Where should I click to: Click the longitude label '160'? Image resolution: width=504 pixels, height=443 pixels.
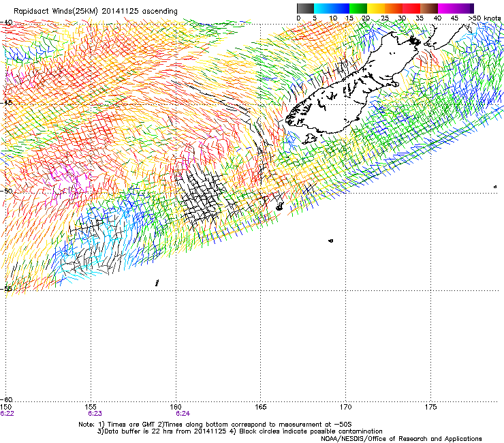tap(176, 407)
